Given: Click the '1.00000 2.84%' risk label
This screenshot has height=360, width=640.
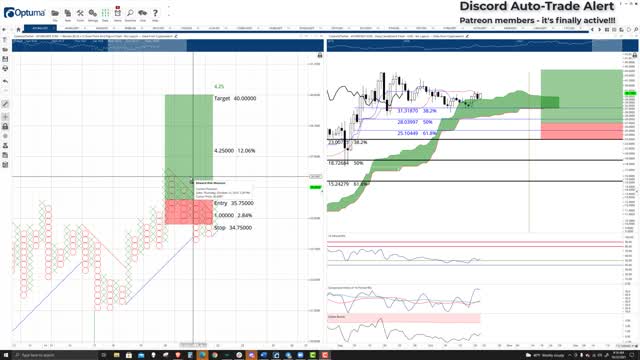Looking at the screenshot, I should [233, 215].
